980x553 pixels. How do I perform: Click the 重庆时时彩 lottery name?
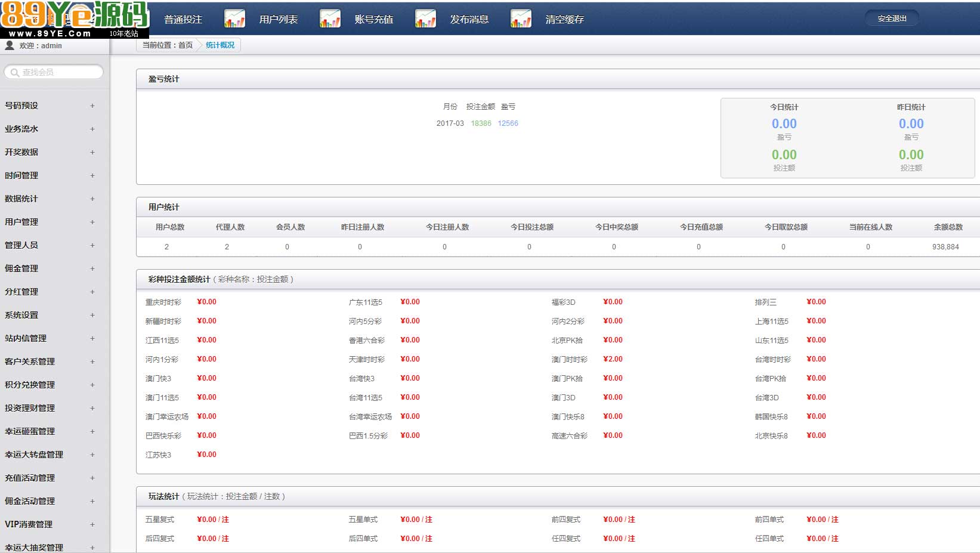163,302
